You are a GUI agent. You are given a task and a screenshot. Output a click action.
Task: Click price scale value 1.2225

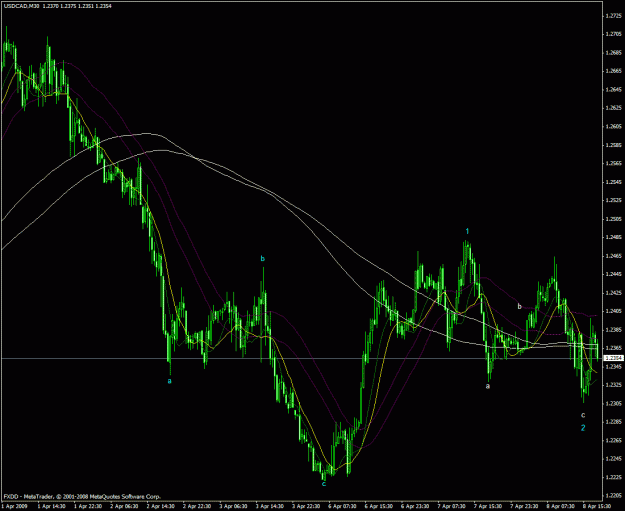[x=611, y=477]
